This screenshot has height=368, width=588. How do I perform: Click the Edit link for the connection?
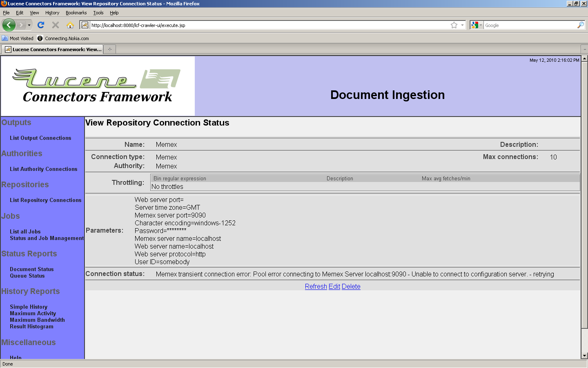click(x=334, y=287)
